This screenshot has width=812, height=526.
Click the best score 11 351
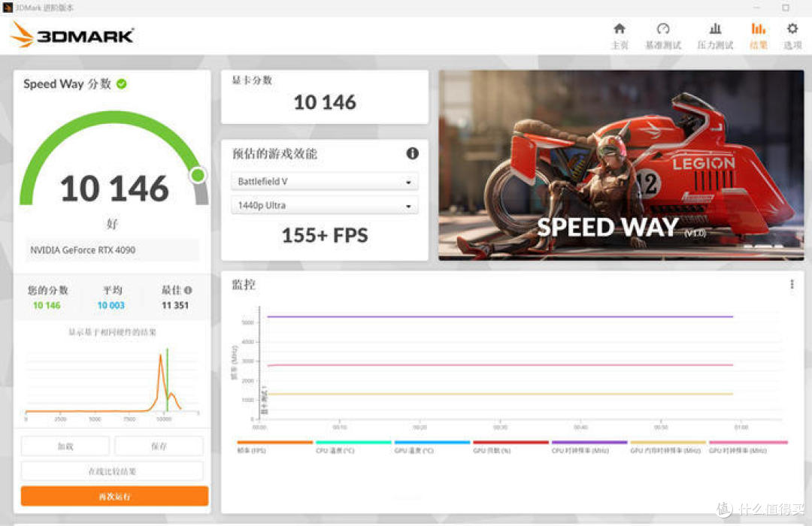point(175,305)
